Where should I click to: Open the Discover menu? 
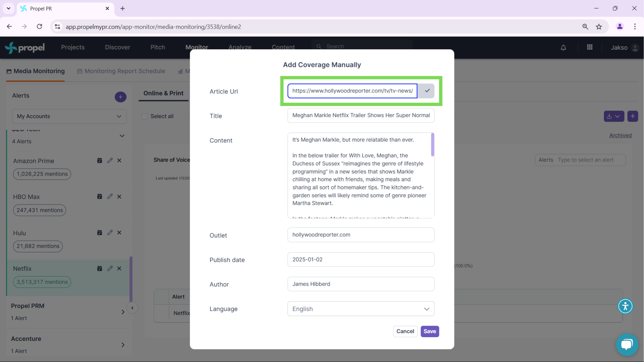pos(117,47)
